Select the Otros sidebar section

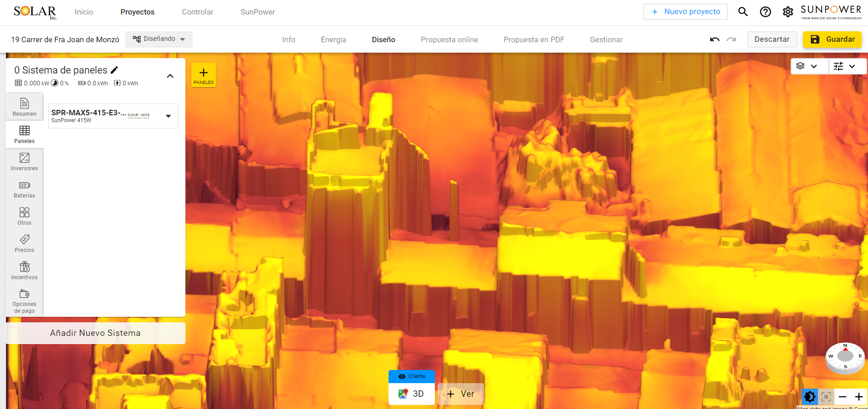coord(24,216)
